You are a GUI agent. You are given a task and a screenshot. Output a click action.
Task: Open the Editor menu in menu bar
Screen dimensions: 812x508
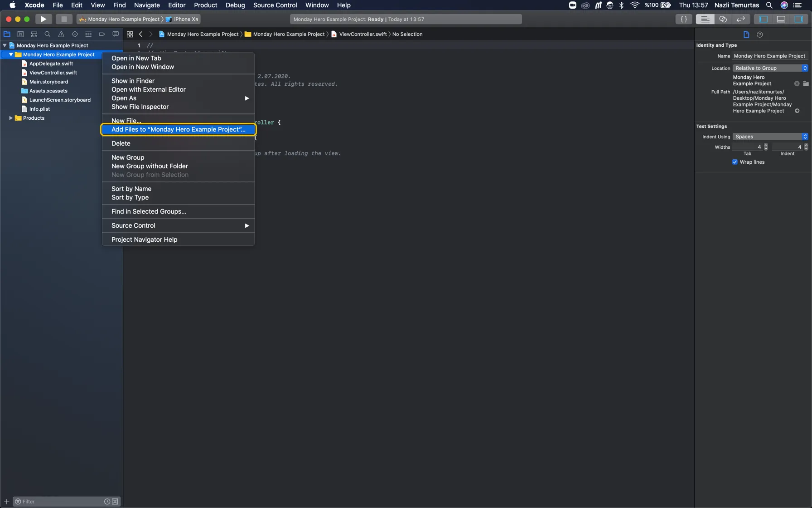coord(177,5)
